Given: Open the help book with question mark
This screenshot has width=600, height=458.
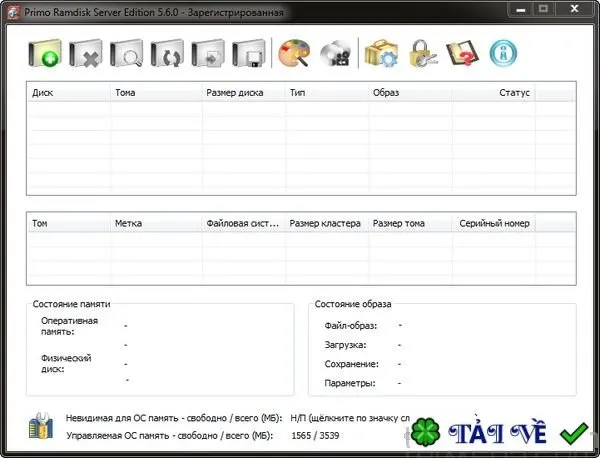Looking at the screenshot, I should pyautogui.click(x=462, y=53).
